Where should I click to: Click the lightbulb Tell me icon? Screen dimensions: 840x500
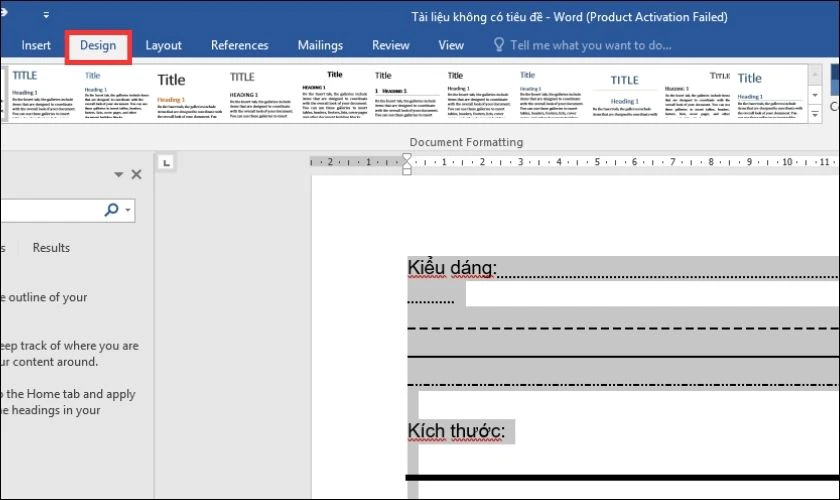pyautogui.click(x=498, y=44)
